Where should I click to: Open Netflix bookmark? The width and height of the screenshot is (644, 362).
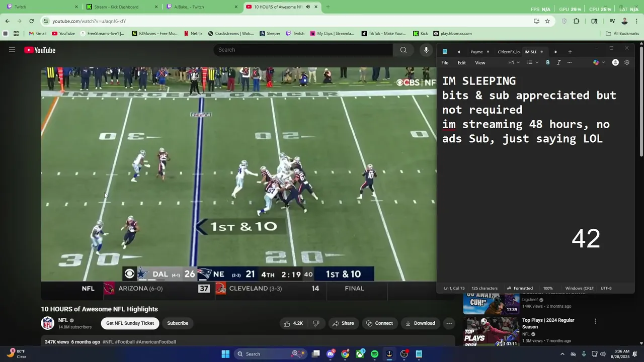193,34
